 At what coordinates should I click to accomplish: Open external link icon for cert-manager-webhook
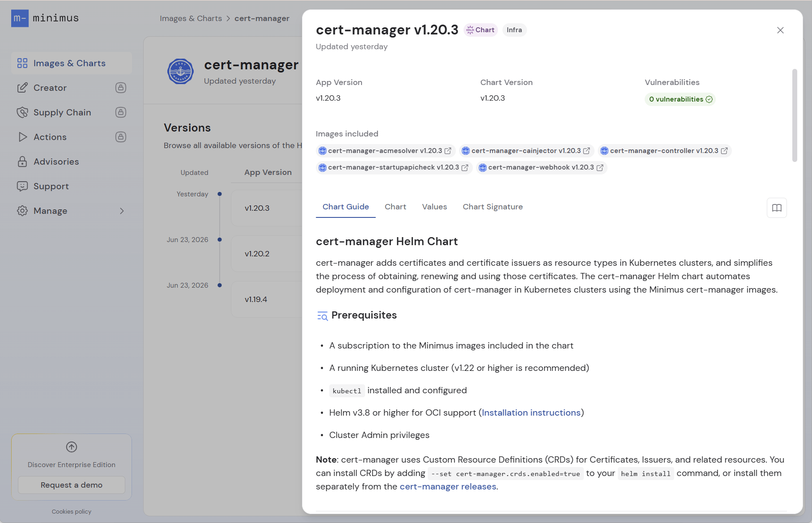click(600, 167)
